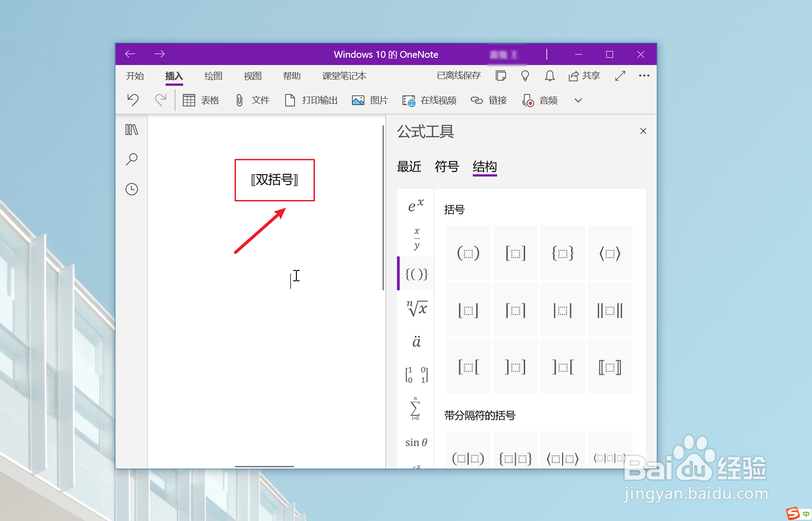Screen dimensions: 812x521
Task: Insert a link (链接)
Action: tap(489, 100)
